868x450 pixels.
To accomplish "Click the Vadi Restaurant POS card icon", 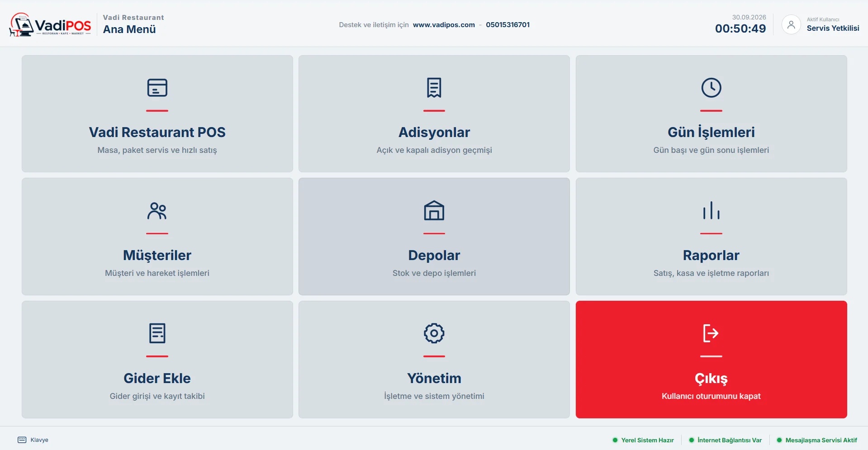I will [x=157, y=88].
